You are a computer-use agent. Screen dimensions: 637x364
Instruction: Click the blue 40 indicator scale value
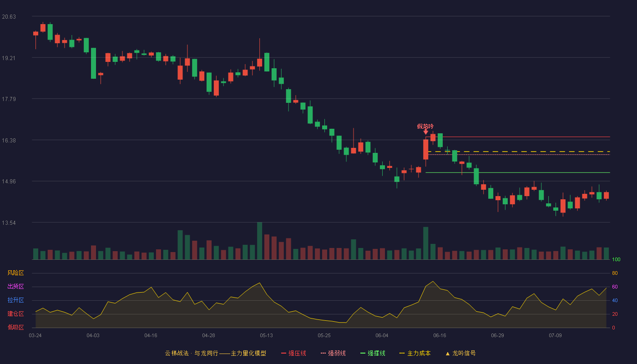[615, 300]
